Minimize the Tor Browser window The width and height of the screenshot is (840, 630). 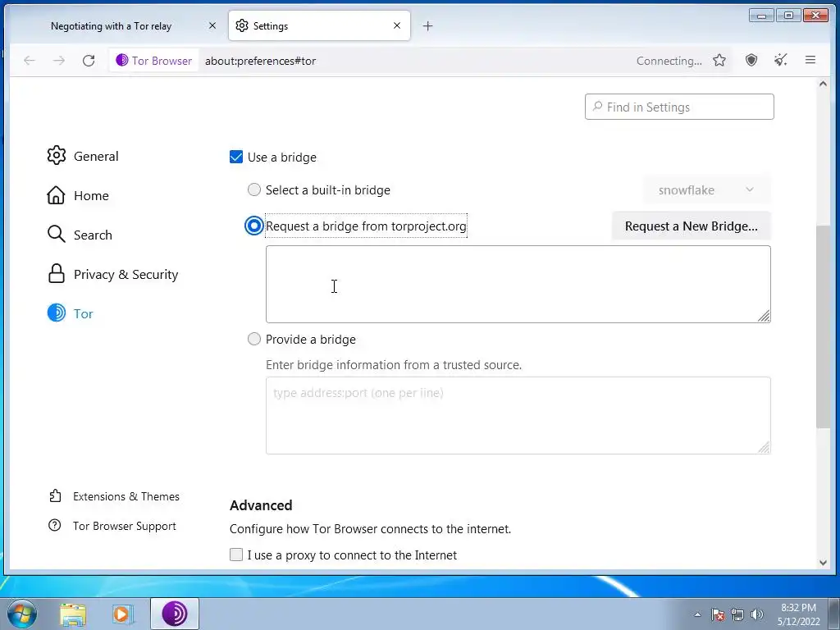[761, 15]
